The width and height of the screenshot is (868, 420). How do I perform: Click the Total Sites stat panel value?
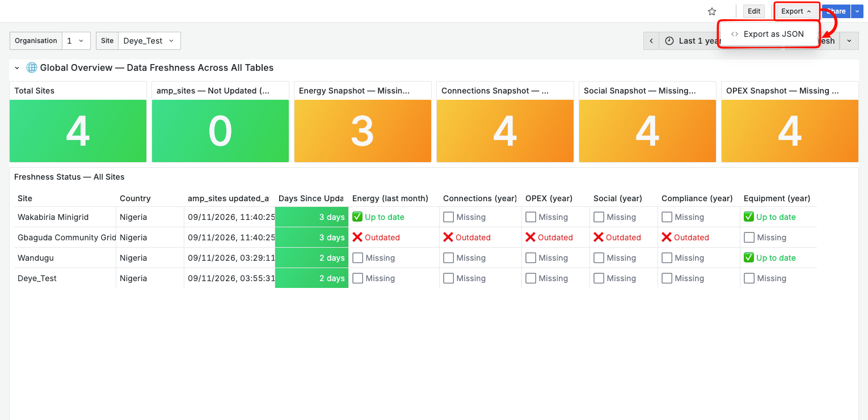point(78,131)
